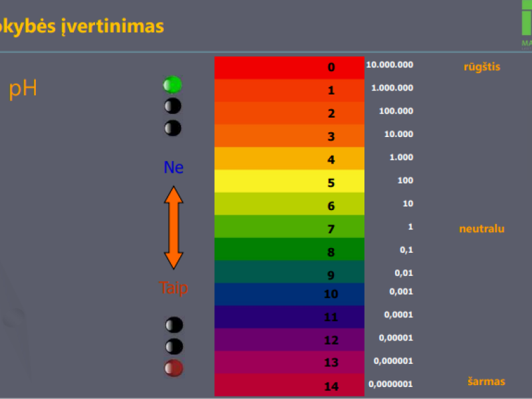532x399 pixels.
Task: Click the green indicator light beside pH
Action: (173, 85)
